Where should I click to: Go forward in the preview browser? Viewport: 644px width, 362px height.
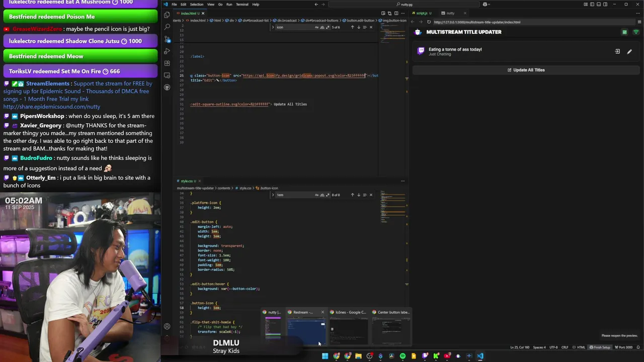pyautogui.click(x=421, y=22)
